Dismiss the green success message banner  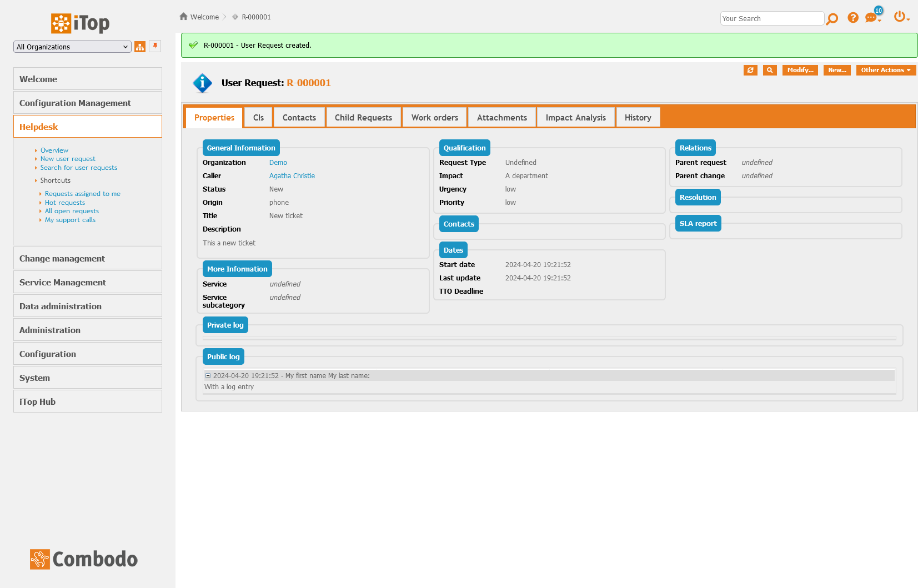549,45
